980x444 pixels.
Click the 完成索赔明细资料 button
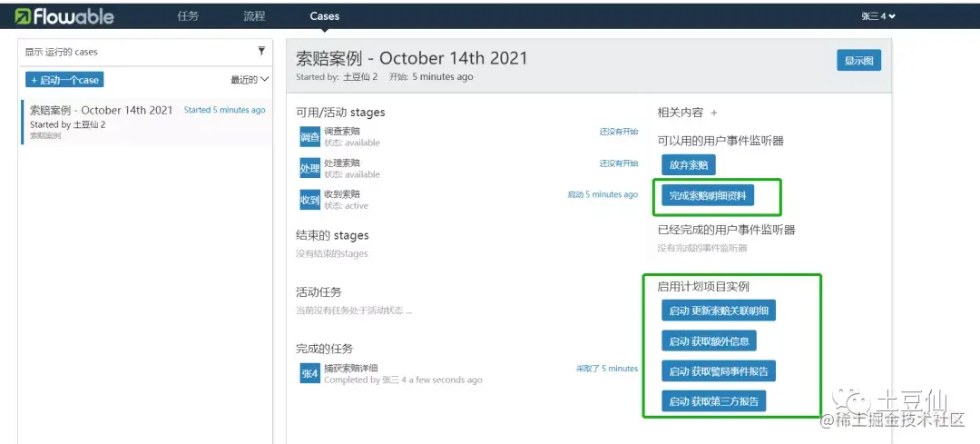tap(708, 196)
